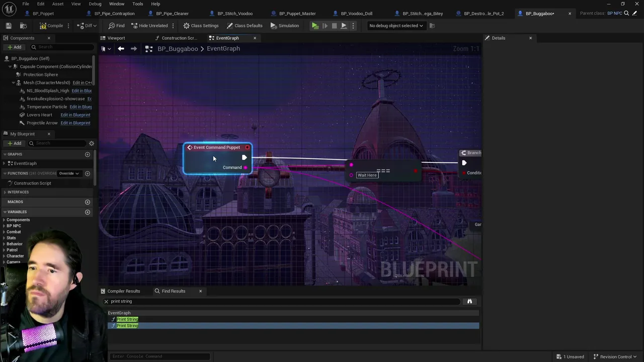The width and height of the screenshot is (644, 362).
Task: Switch to BP_Pipe_Cleaner tab
Action: point(172,14)
